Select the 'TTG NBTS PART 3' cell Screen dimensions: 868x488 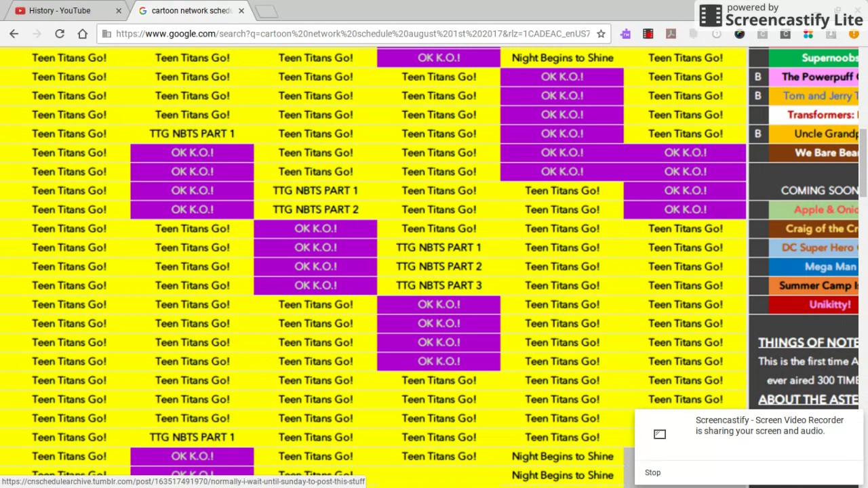(x=439, y=285)
